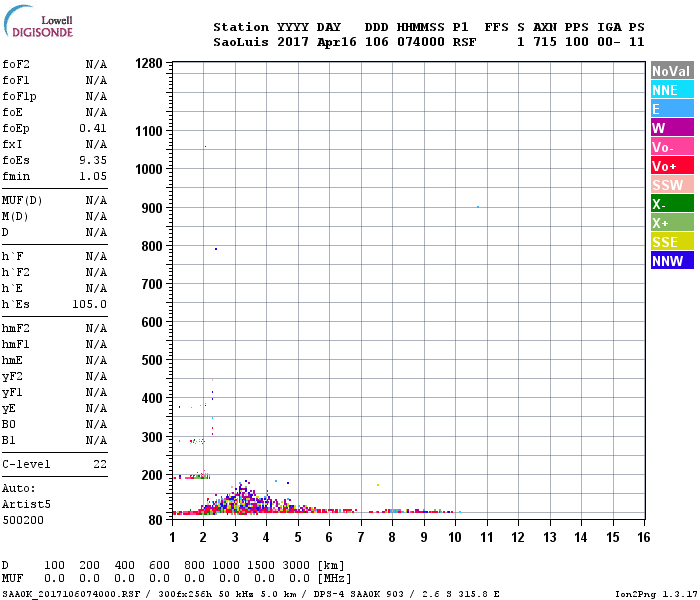Click the MUF(D) parameter label

tap(22, 200)
